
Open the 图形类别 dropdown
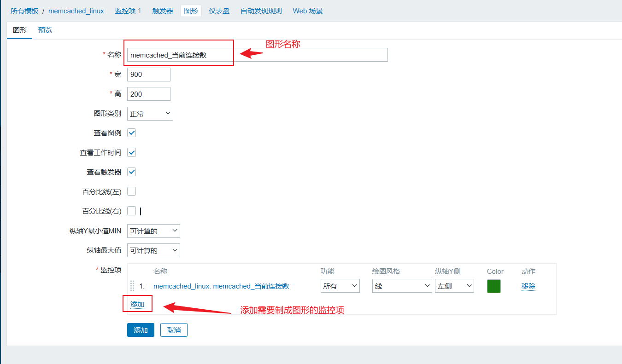click(x=150, y=114)
